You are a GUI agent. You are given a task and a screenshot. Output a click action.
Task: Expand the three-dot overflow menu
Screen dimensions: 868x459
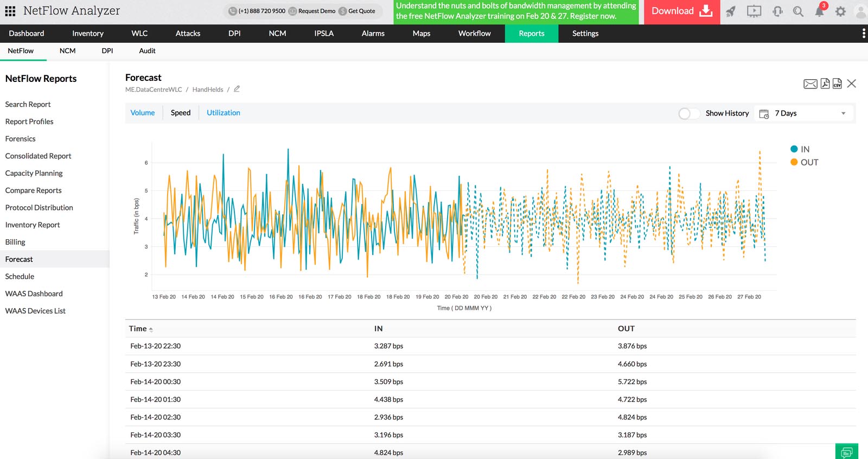point(863,34)
